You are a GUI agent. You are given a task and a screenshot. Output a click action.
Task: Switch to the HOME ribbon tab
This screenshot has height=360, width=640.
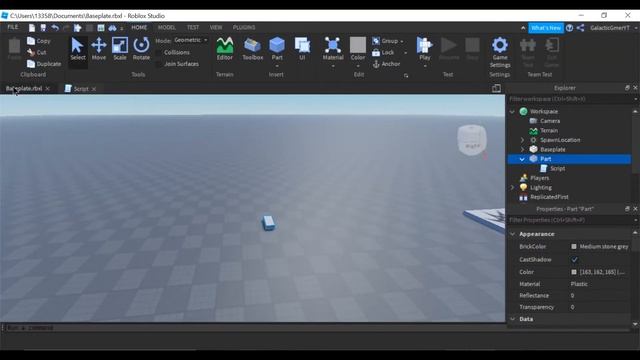point(139,27)
